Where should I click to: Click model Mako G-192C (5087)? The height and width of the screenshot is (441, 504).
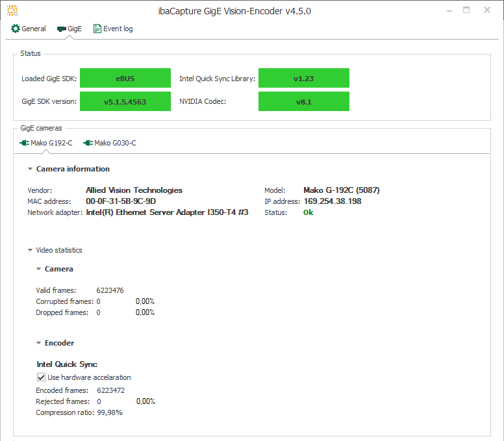coord(342,190)
